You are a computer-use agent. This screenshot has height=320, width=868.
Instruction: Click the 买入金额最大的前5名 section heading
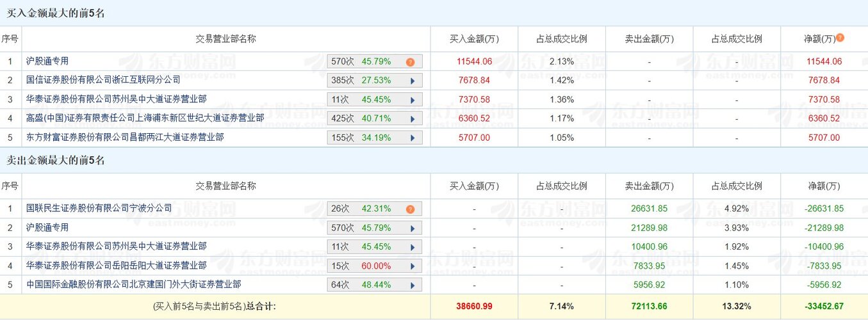[x=56, y=13]
